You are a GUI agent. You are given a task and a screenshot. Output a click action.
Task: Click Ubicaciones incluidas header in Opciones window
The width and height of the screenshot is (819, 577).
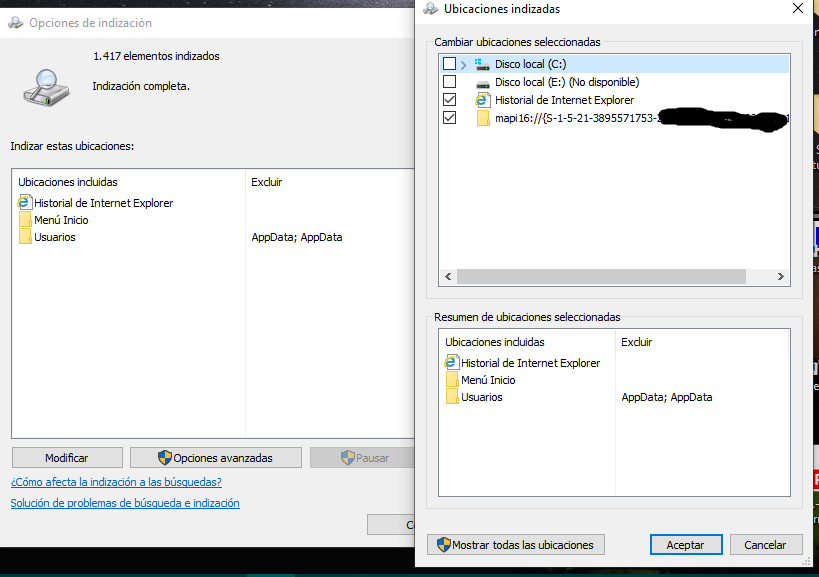(68, 182)
